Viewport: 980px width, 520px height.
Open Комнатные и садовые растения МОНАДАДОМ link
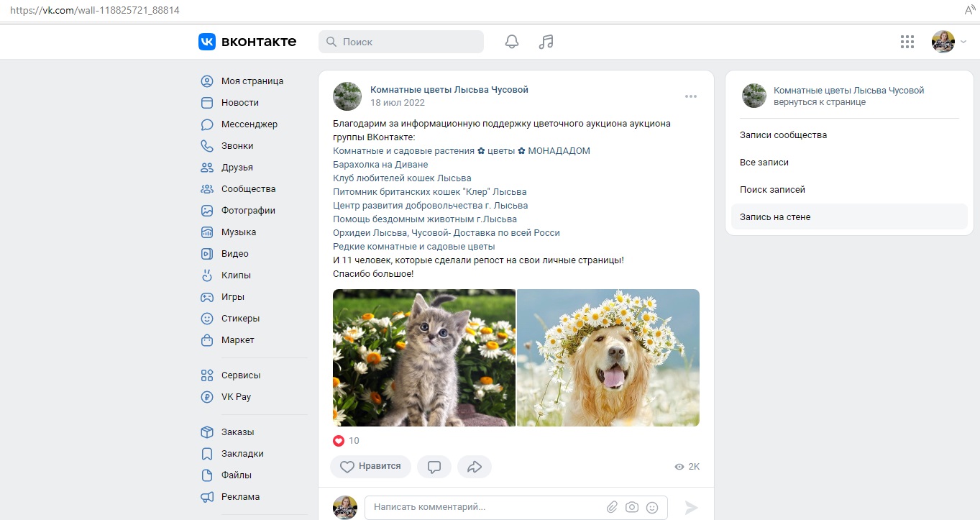(462, 151)
